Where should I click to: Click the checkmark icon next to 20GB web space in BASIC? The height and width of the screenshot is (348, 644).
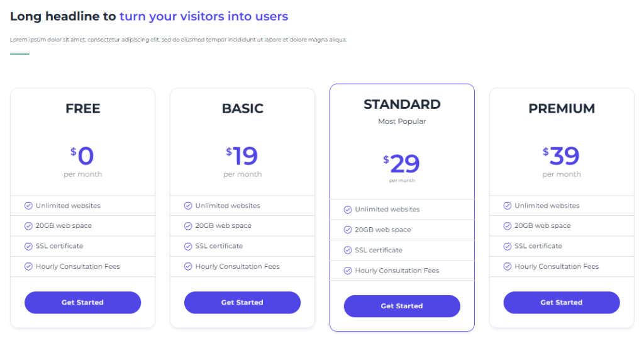(x=188, y=226)
